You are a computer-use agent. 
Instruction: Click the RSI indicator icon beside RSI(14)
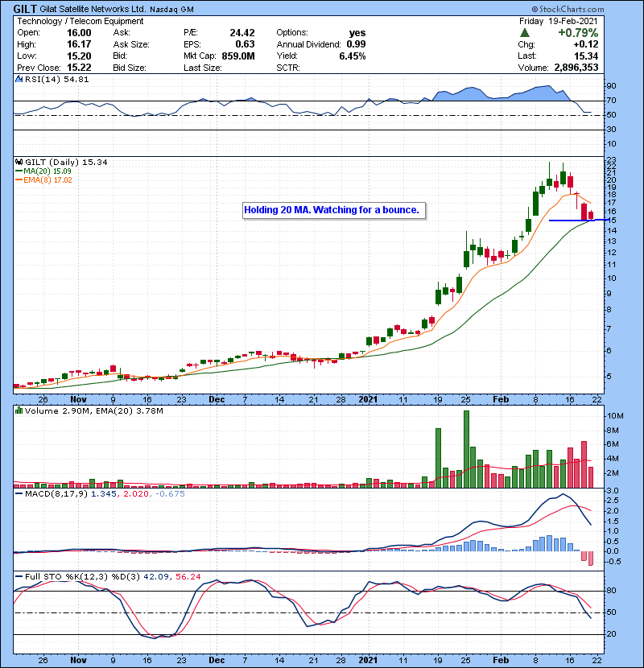pos(19,79)
